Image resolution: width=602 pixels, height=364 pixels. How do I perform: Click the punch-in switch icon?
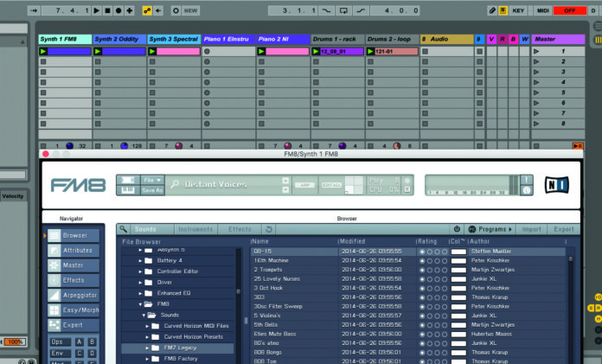coord(326,10)
